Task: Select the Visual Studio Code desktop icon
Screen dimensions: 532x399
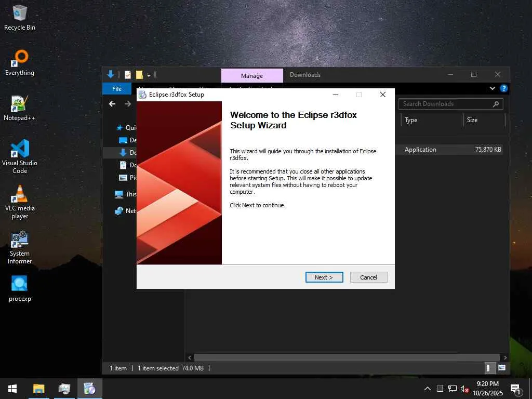Action: coord(20,157)
